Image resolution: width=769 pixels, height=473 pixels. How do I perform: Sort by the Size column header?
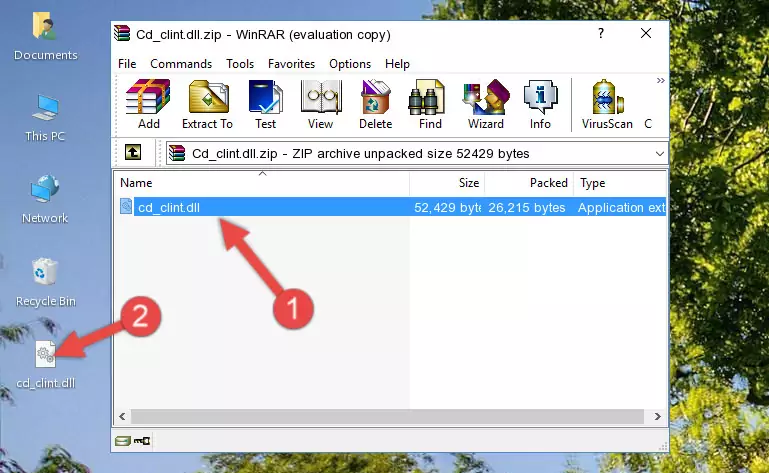[x=447, y=183]
